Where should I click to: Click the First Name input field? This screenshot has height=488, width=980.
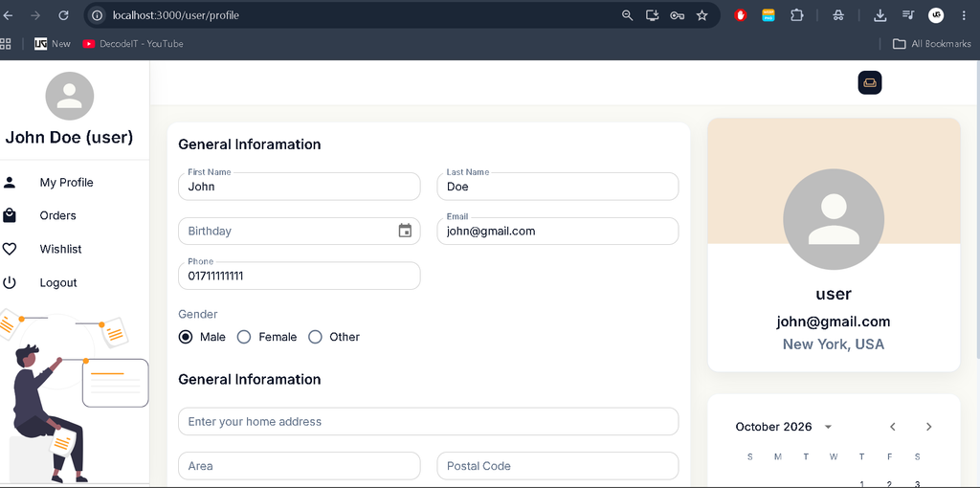point(300,187)
